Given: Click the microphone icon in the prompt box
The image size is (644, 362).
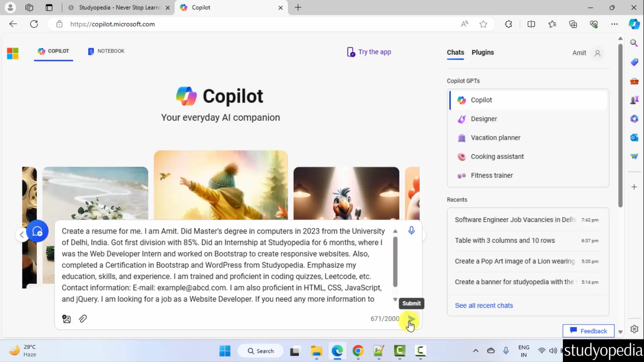Looking at the screenshot, I should 412,230.
